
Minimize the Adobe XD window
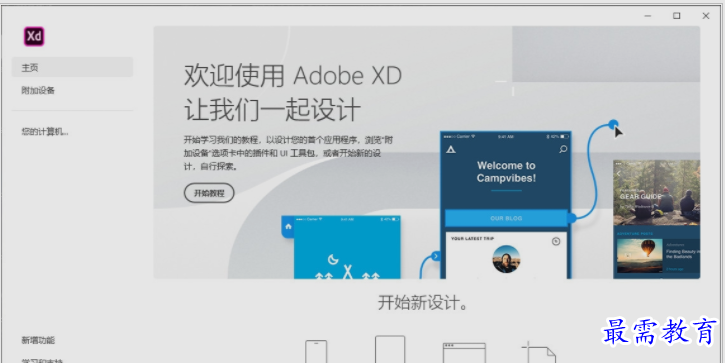pos(648,16)
